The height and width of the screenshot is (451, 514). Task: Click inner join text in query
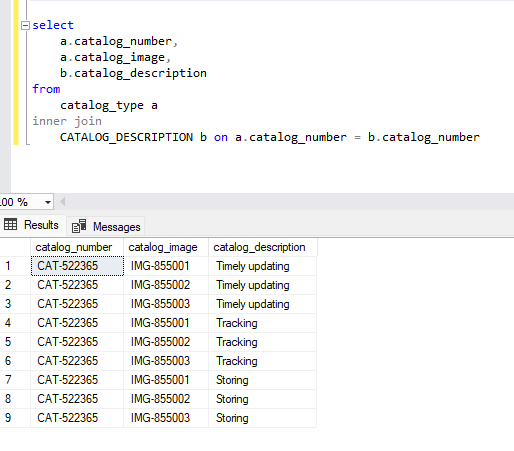pyautogui.click(x=67, y=121)
